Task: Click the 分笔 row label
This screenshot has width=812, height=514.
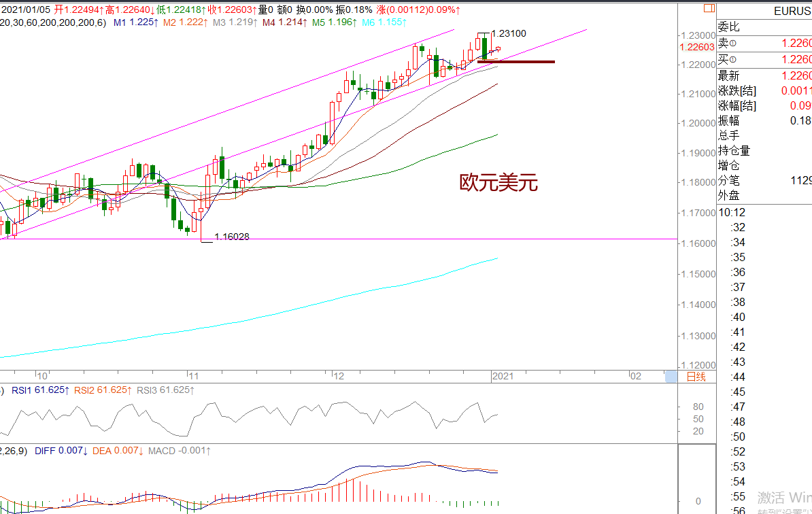Action: (x=728, y=181)
